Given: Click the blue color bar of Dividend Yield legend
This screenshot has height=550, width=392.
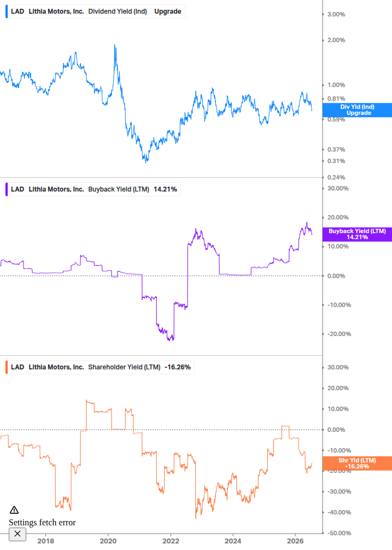Looking at the screenshot, I should (x=7, y=11).
